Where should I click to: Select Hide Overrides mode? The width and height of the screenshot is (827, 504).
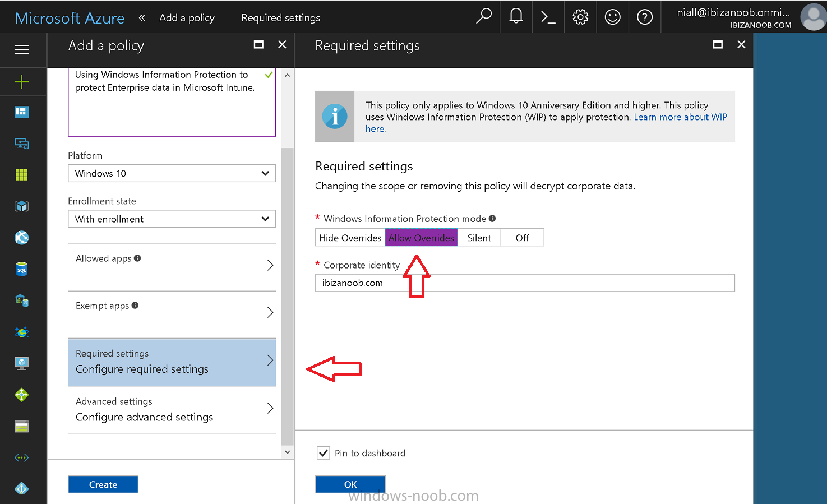(x=350, y=238)
